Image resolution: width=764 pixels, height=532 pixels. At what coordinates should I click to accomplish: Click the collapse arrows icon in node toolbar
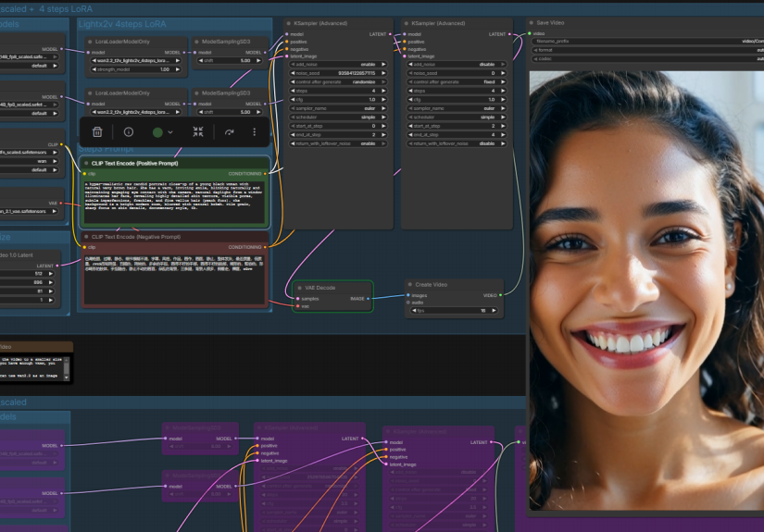tap(198, 132)
